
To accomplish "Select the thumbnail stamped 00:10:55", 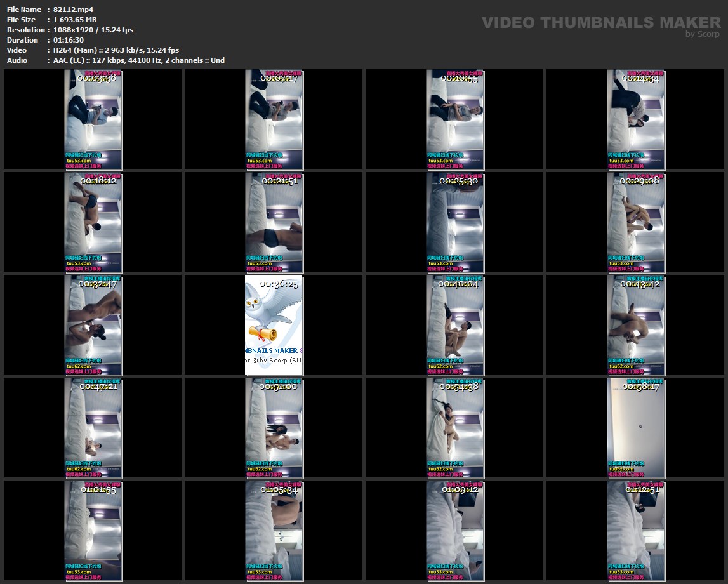I will (x=454, y=119).
